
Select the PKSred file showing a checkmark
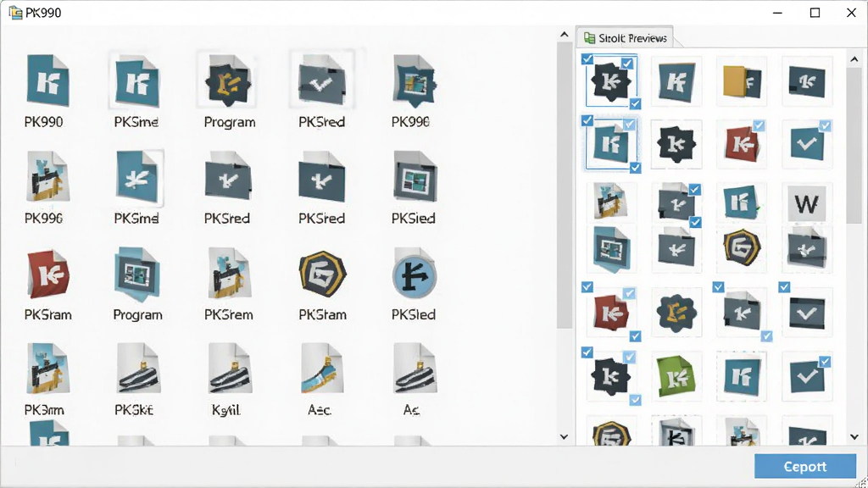tap(321, 80)
